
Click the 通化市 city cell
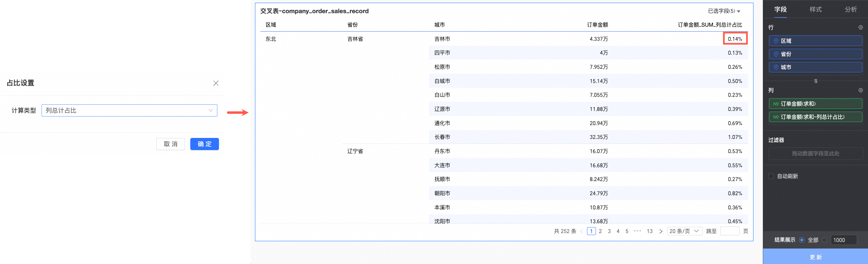pyautogui.click(x=442, y=123)
